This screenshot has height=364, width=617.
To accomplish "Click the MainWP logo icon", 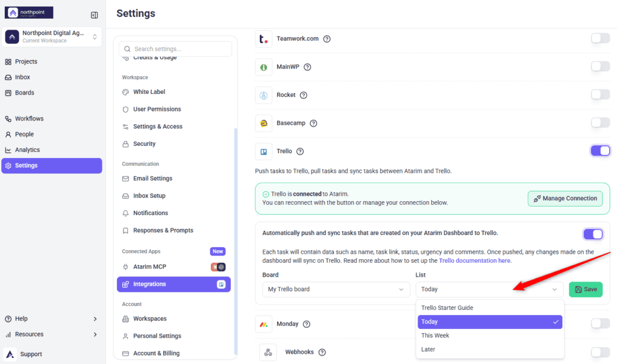I will (264, 67).
